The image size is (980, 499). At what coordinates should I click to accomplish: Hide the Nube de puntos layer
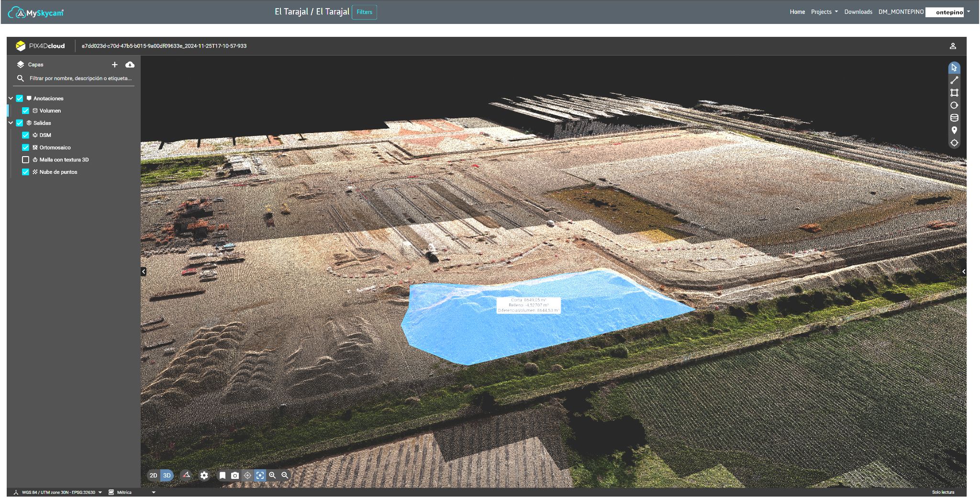point(26,172)
